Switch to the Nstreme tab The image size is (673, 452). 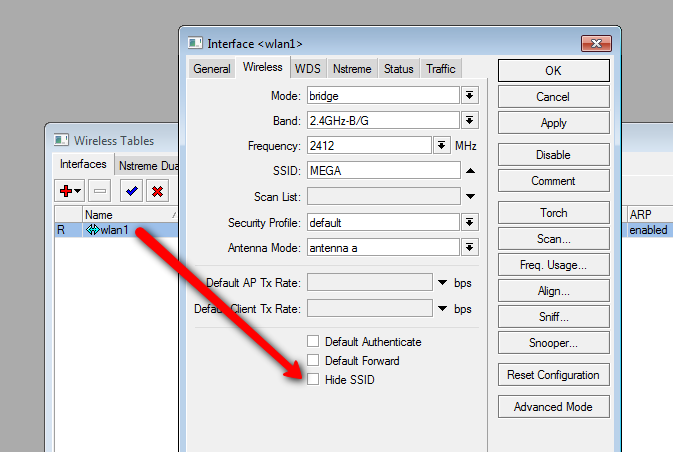(x=352, y=69)
